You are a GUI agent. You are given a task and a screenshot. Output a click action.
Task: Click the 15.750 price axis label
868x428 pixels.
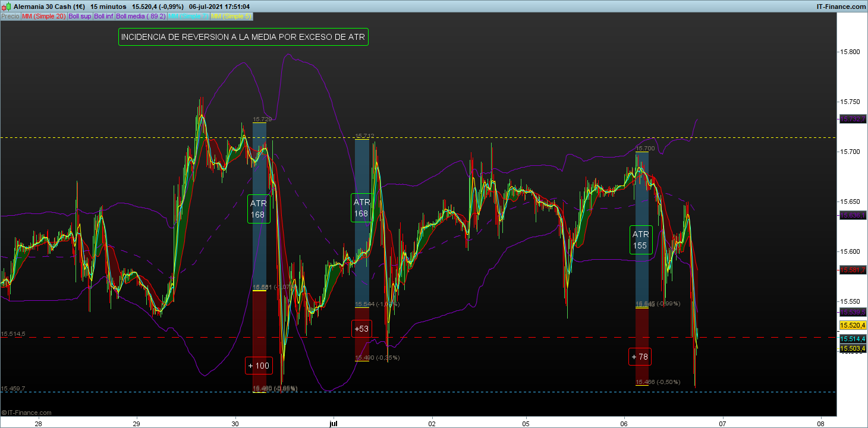tap(850, 102)
